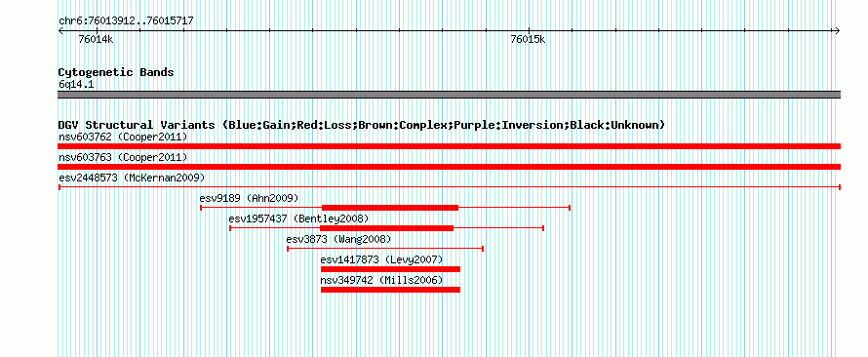Click the 76014k ruler tick label
This screenshot has height=357, width=868.
tap(96, 39)
